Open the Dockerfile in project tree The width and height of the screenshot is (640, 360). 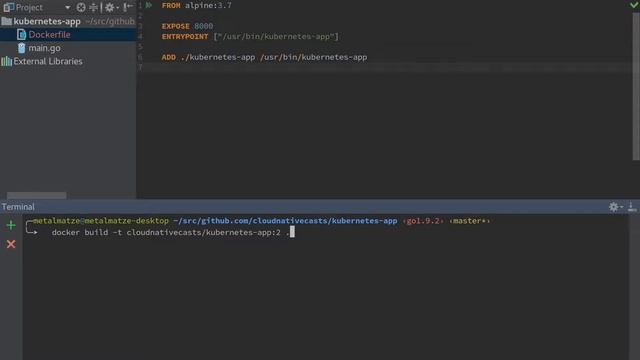pos(49,35)
